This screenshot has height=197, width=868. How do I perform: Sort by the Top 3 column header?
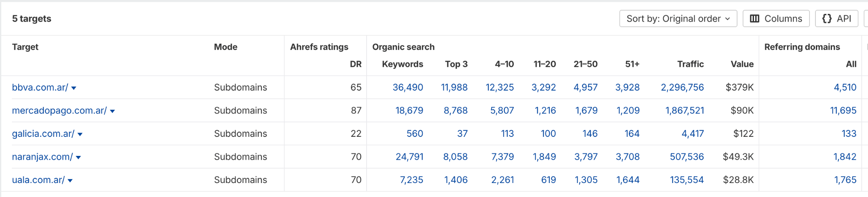coord(456,64)
